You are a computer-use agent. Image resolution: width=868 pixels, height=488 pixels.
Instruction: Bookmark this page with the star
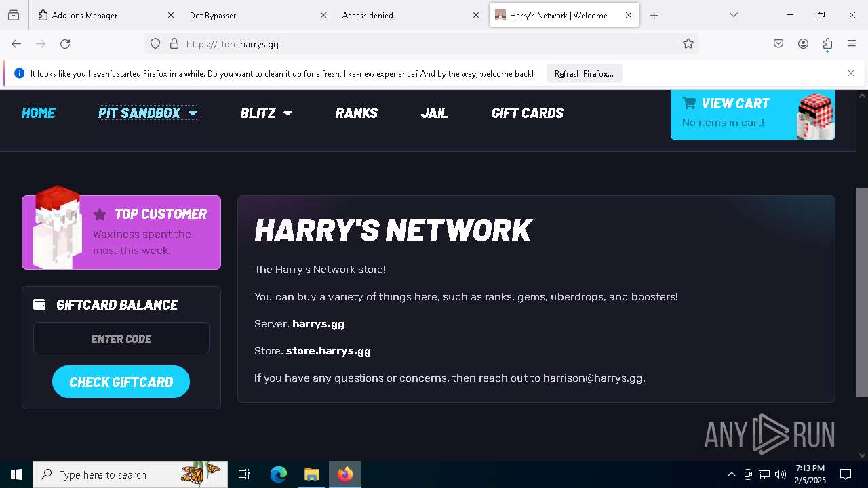688,44
